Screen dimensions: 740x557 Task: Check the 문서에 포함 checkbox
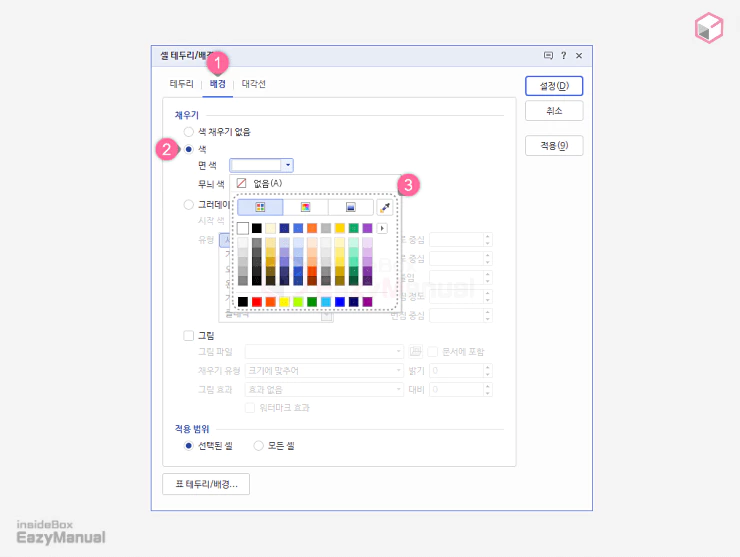point(432,352)
